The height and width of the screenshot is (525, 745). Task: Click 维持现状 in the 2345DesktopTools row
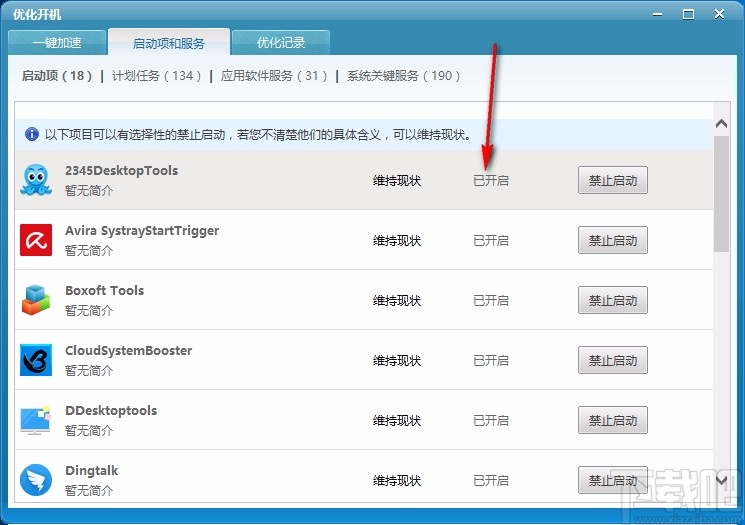coord(397,181)
